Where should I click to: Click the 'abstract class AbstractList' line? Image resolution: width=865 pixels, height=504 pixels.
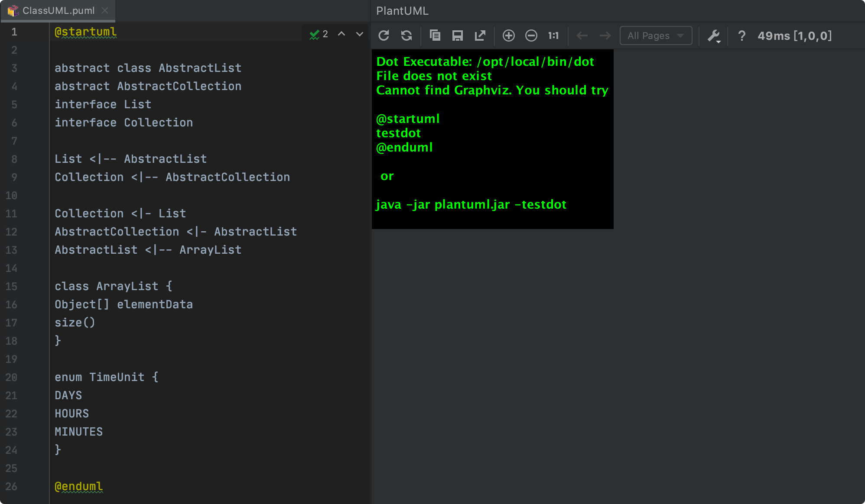(x=148, y=68)
